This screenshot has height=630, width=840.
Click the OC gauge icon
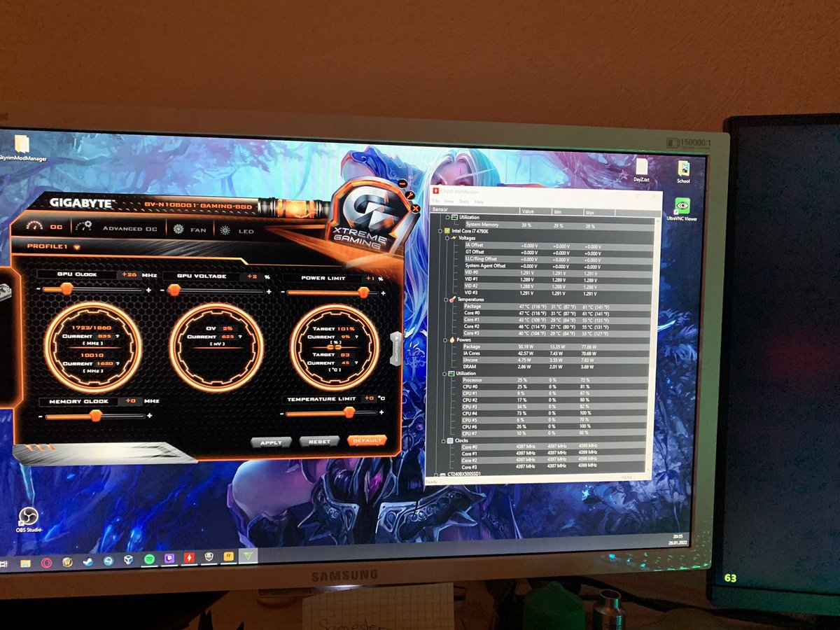34,226
